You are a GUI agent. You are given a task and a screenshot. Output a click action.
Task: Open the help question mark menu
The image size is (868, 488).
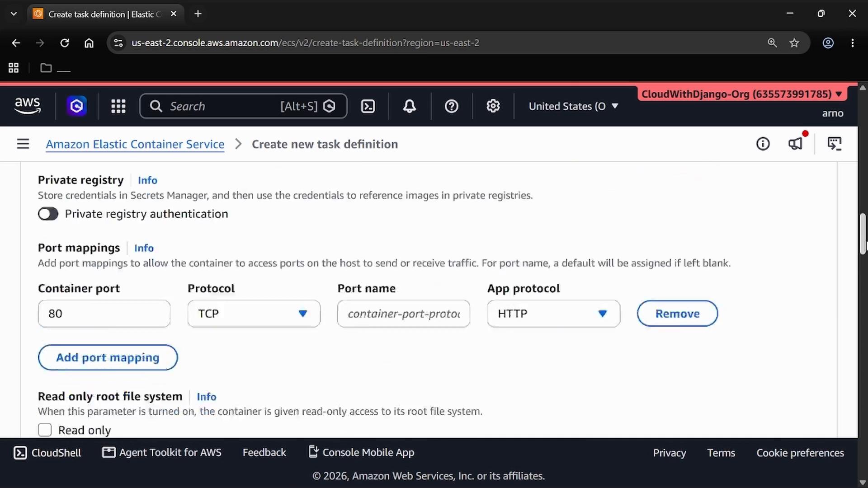pyautogui.click(x=452, y=106)
